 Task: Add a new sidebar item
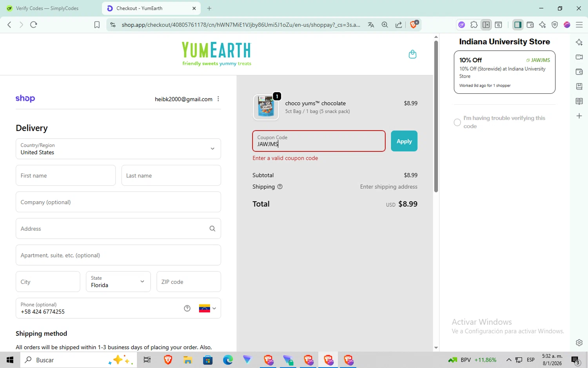(x=579, y=116)
